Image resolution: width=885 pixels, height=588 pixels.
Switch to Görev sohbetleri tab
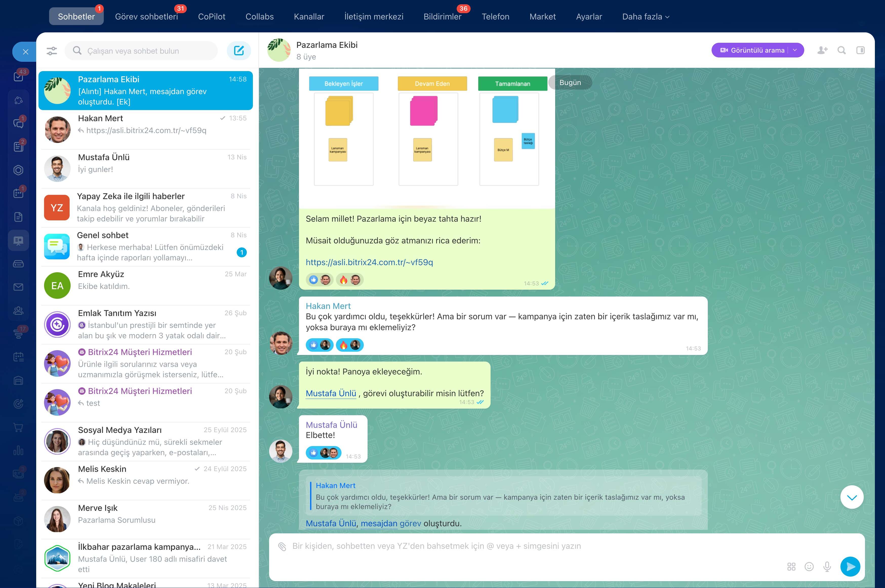tap(146, 17)
